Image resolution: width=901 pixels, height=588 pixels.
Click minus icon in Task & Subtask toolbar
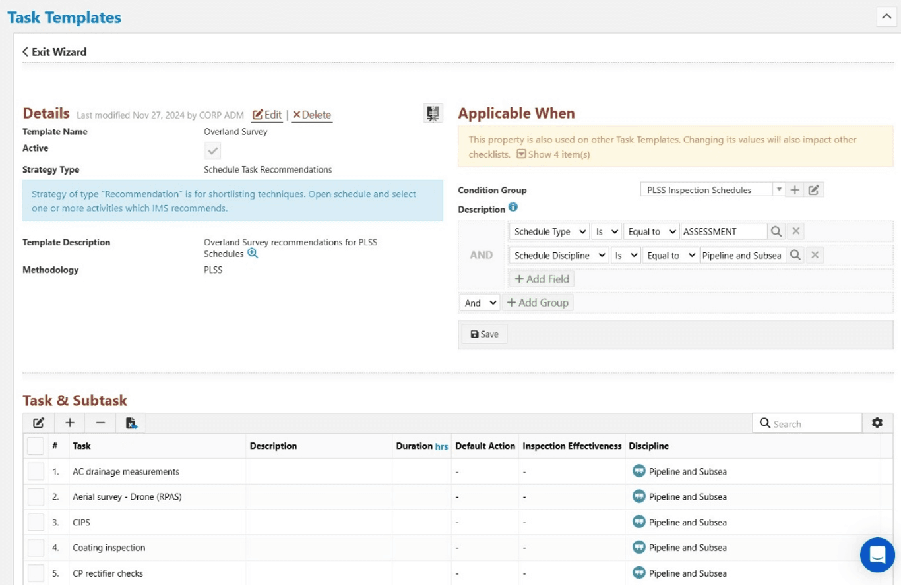pos(100,423)
